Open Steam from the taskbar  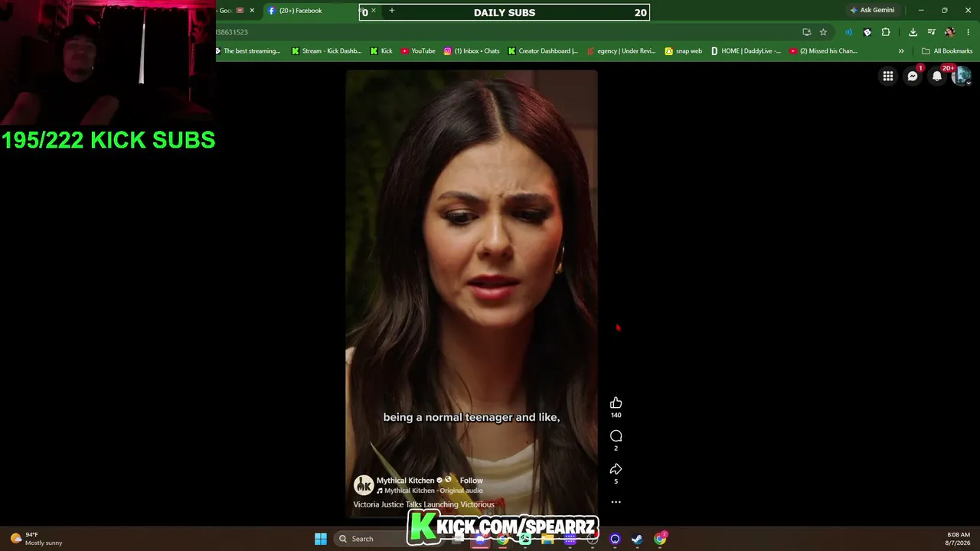tap(637, 539)
